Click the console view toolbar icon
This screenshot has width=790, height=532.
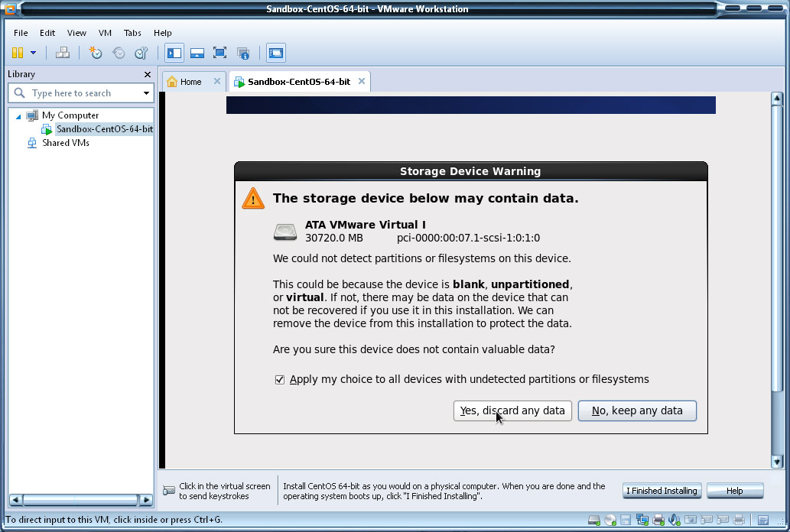276,53
